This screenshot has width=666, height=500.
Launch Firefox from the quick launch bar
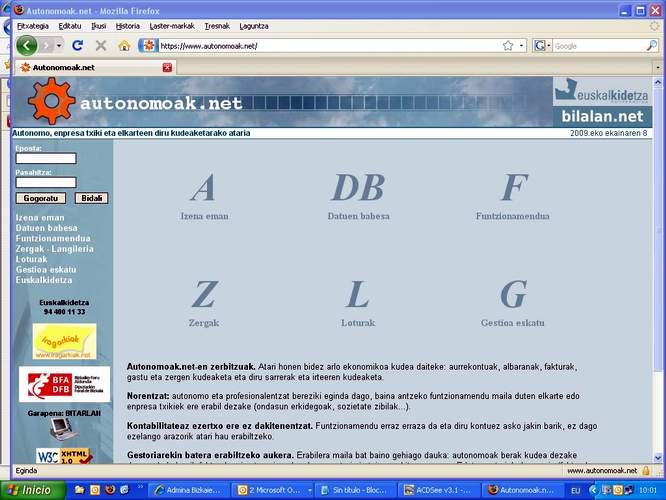tap(110, 490)
